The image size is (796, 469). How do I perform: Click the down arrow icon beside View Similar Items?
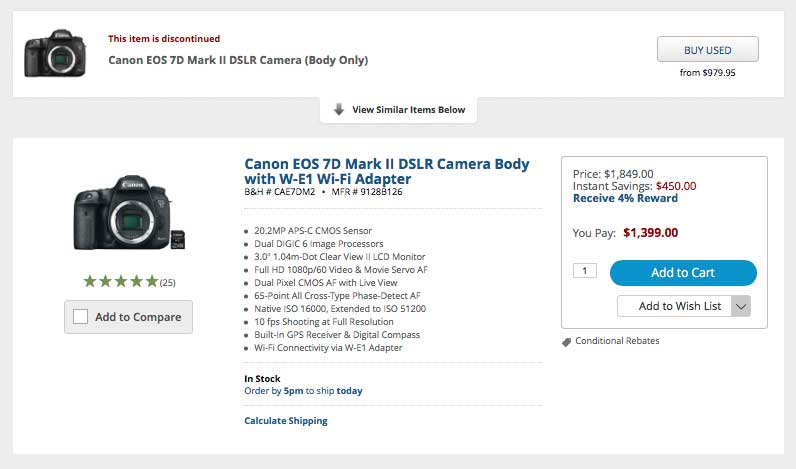[x=339, y=109]
